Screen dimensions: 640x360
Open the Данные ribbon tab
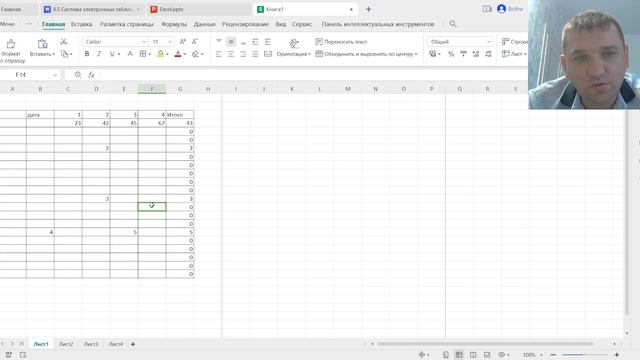point(204,24)
